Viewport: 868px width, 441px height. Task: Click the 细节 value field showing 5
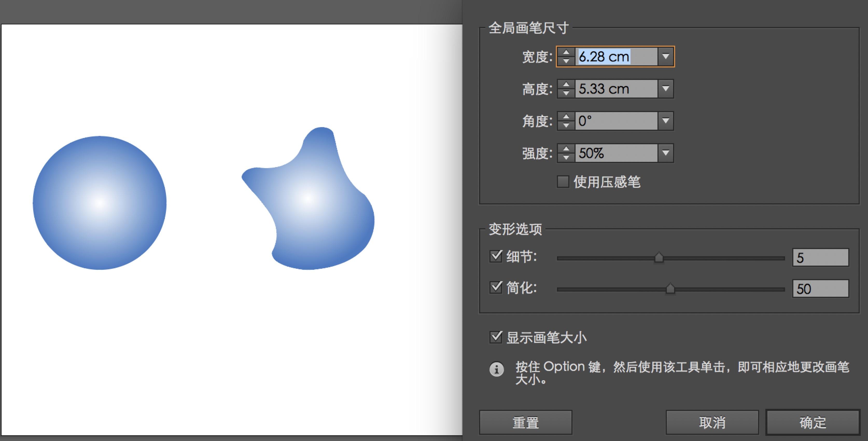pos(821,258)
